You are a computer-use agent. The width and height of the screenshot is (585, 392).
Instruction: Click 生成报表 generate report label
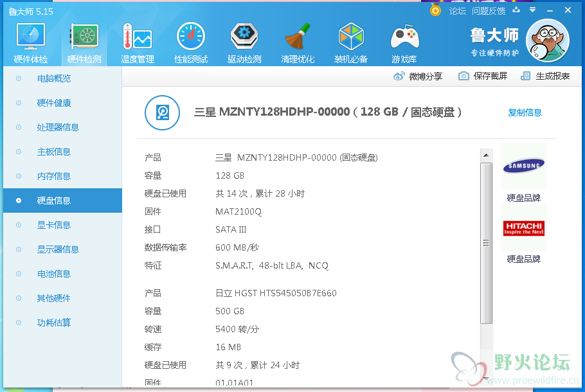[553, 76]
